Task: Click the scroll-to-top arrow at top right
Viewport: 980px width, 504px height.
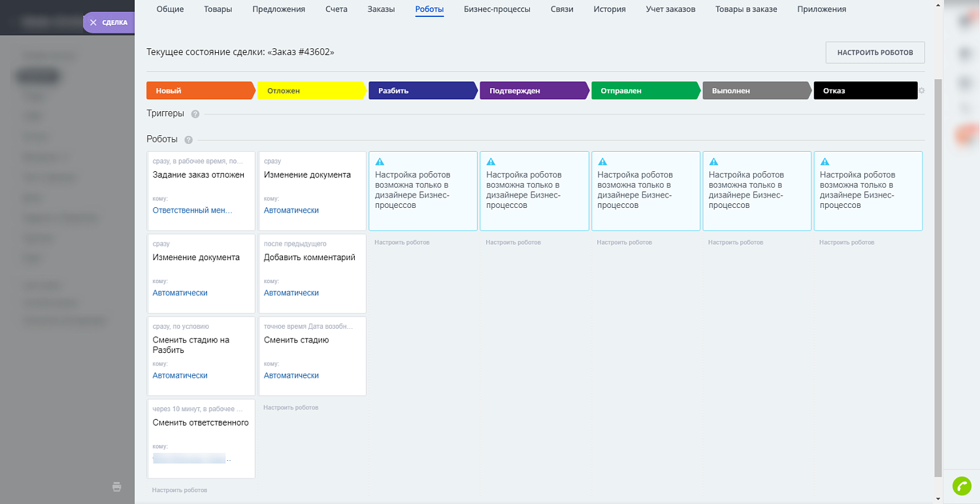Action: [x=938, y=5]
